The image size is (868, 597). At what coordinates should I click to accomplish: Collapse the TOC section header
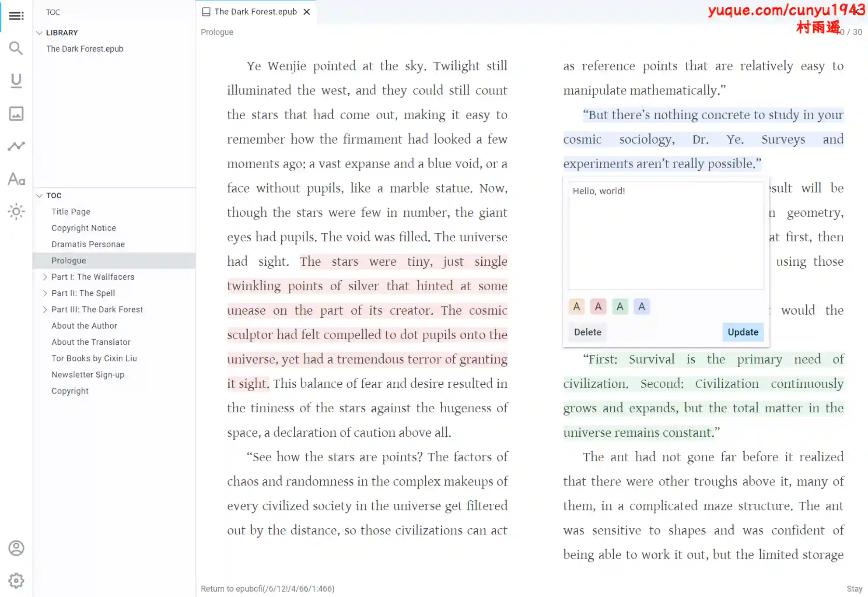[39, 196]
